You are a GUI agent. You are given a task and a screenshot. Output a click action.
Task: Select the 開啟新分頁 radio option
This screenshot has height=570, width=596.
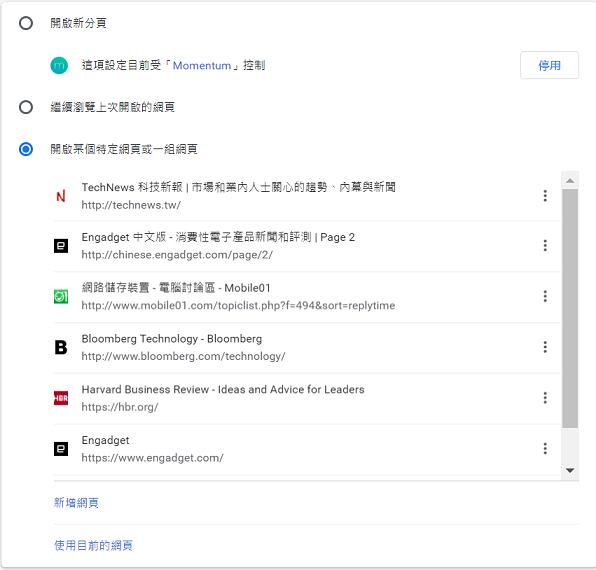[26, 23]
